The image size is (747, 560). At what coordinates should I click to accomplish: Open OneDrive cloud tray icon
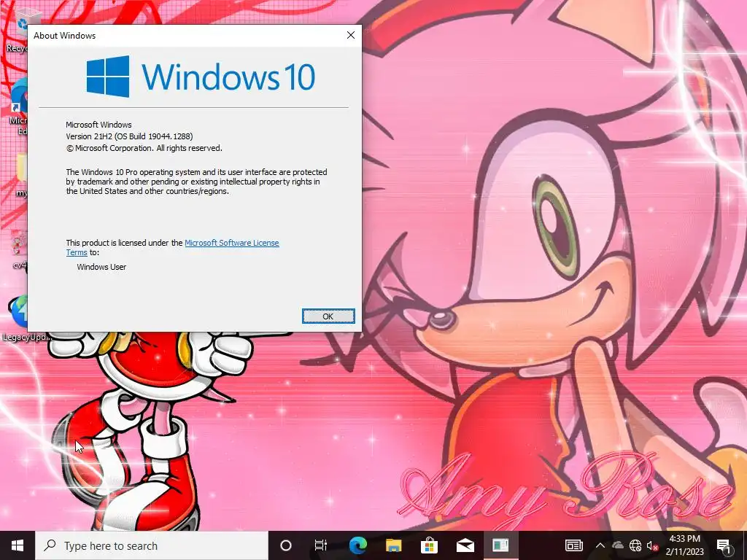coord(617,545)
